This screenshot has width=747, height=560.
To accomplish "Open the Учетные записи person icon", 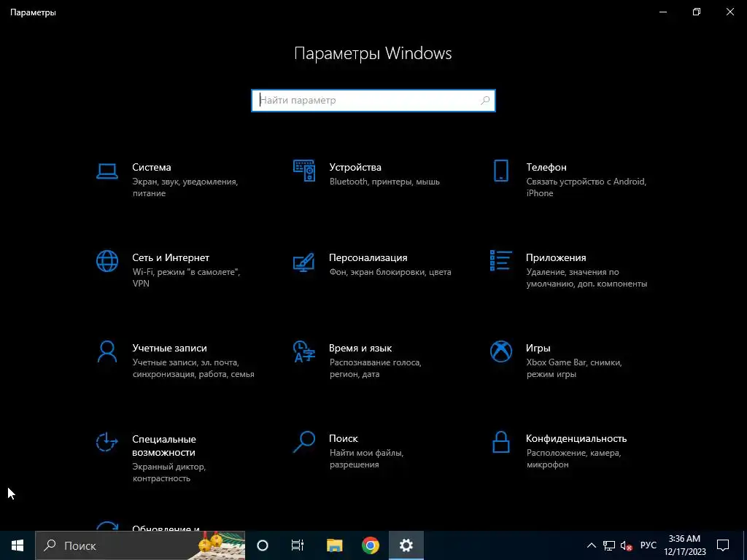I will pos(107,351).
